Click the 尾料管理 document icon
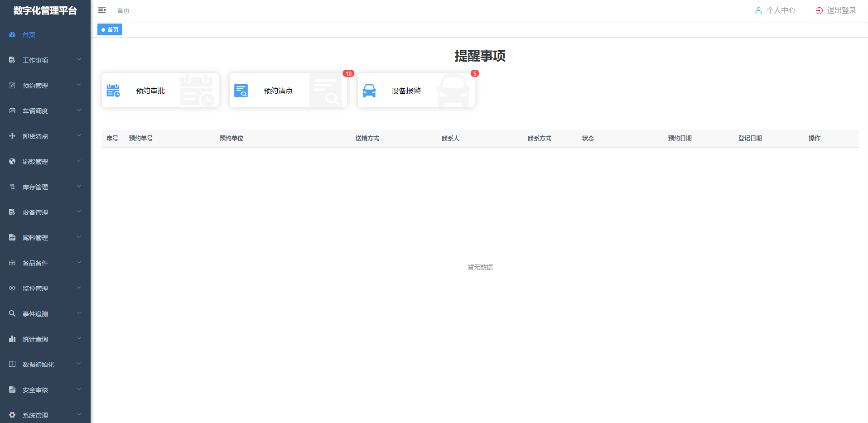 12,237
